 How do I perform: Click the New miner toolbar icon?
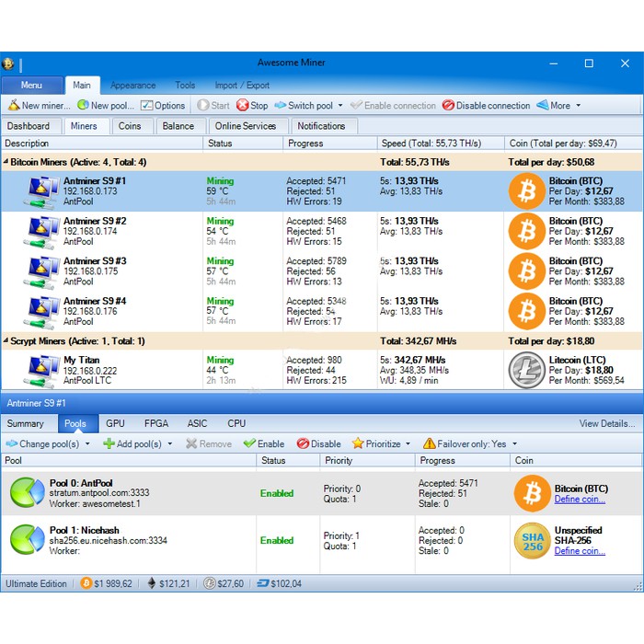coord(14,106)
